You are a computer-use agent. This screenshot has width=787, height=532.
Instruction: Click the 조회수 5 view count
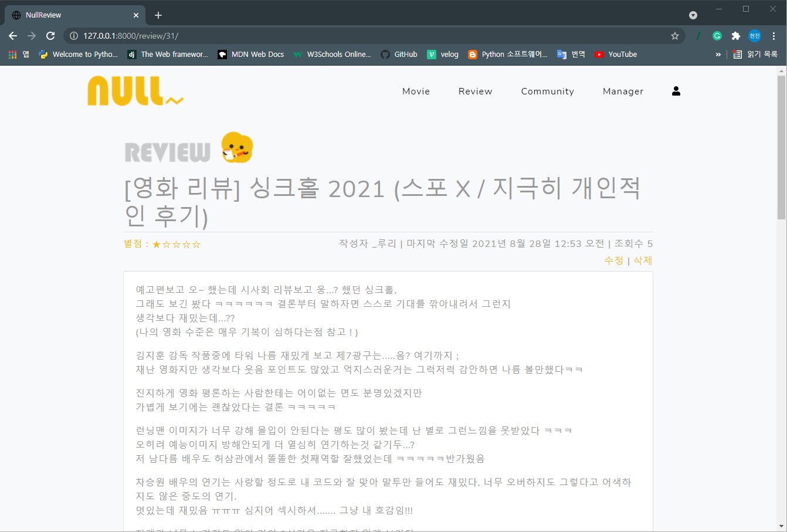tap(633, 243)
